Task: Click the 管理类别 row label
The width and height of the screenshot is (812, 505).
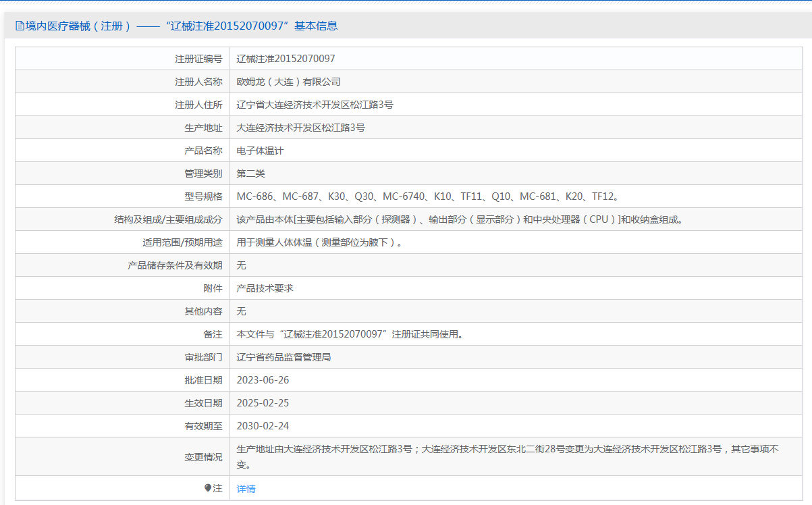Action: [x=203, y=174]
